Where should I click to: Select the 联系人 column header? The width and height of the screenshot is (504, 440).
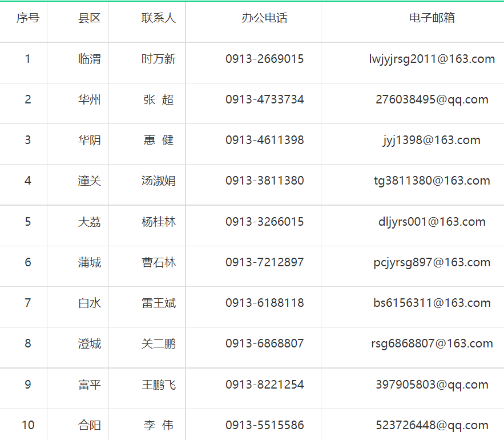159,18
